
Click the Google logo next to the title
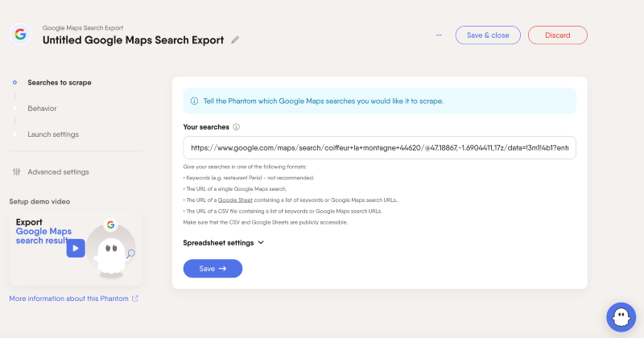pos(20,35)
